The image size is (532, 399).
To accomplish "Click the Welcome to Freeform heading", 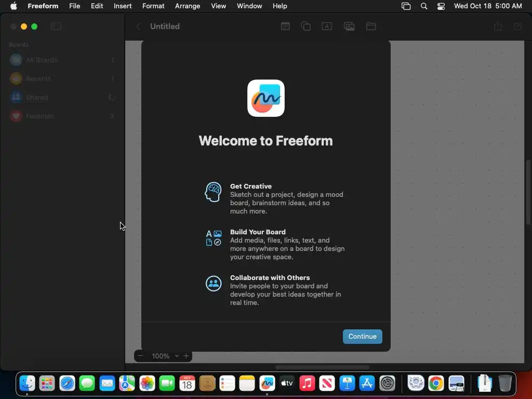I will pyautogui.click(x=265, y=140).
